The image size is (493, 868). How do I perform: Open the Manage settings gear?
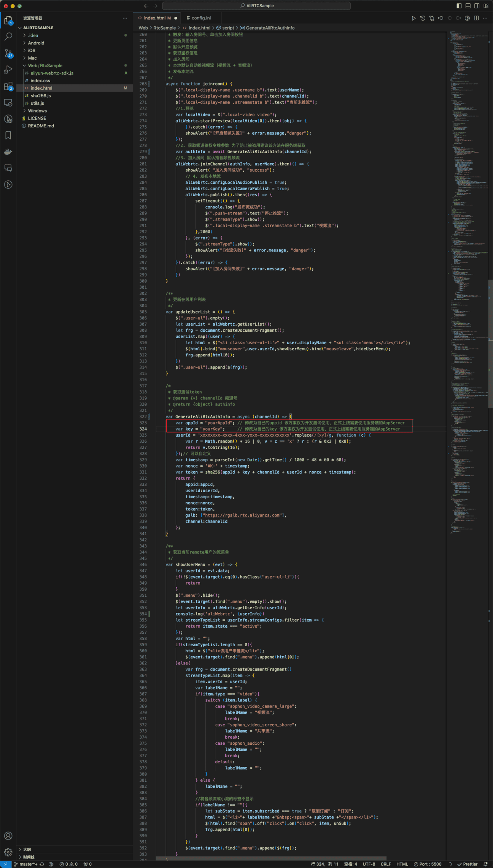tap(8, 852)
